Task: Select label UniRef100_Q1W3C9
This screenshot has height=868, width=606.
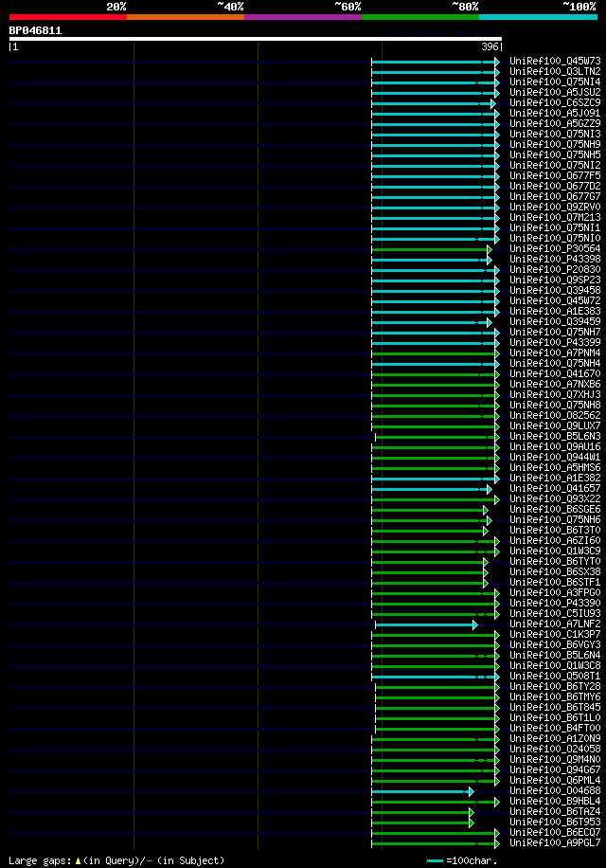Action: tap(555, 552)
